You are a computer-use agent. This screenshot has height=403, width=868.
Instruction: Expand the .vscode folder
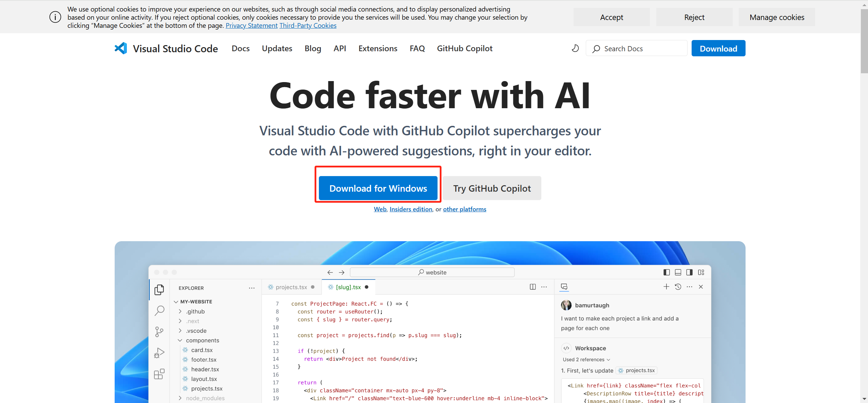coord(180,331)
